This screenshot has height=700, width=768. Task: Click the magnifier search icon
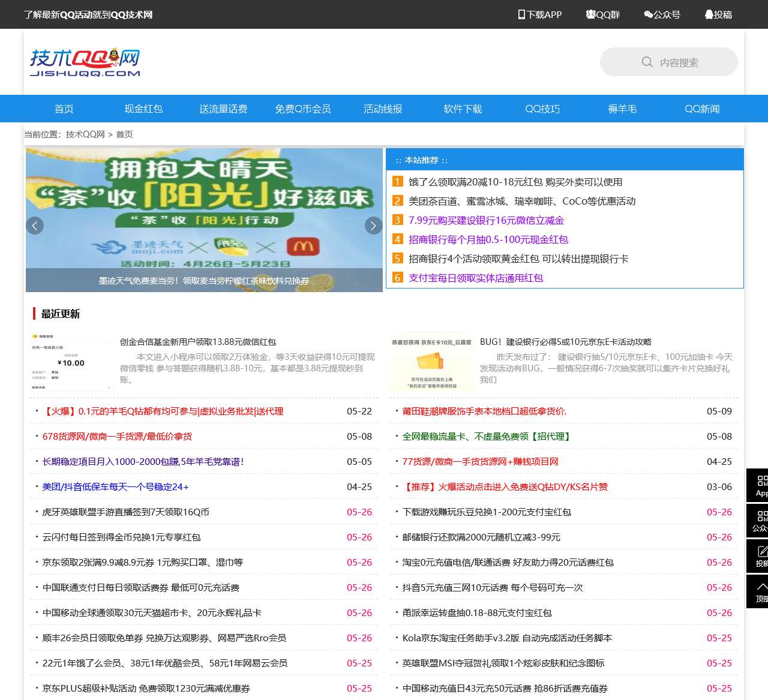point(647,62)
